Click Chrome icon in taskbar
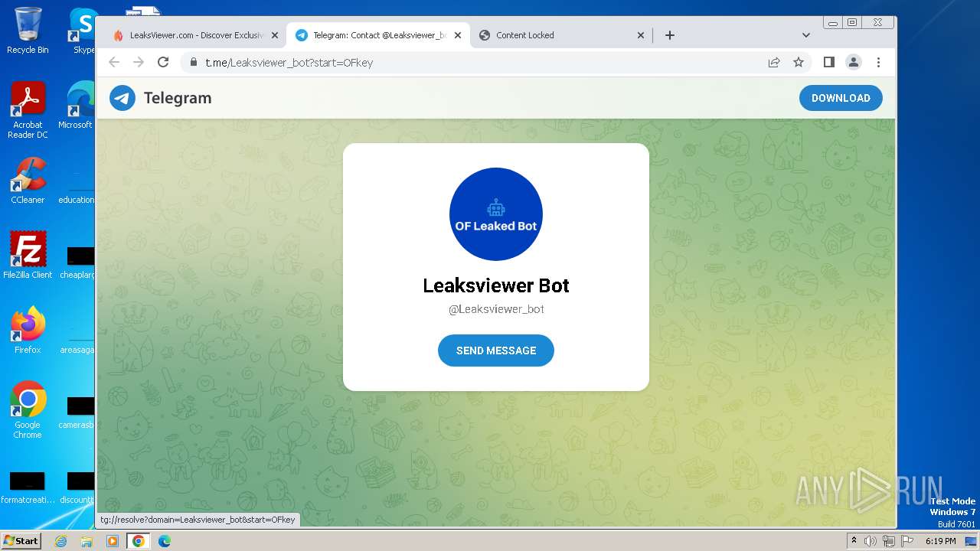980x551 pixels. [139, 541]
